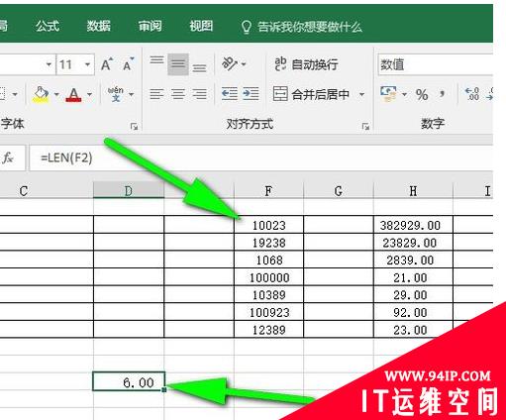The height and width of the screenshot is (420, 506).
Task: Open the font size 11 dropdown
Action: [x=87, y=64]
